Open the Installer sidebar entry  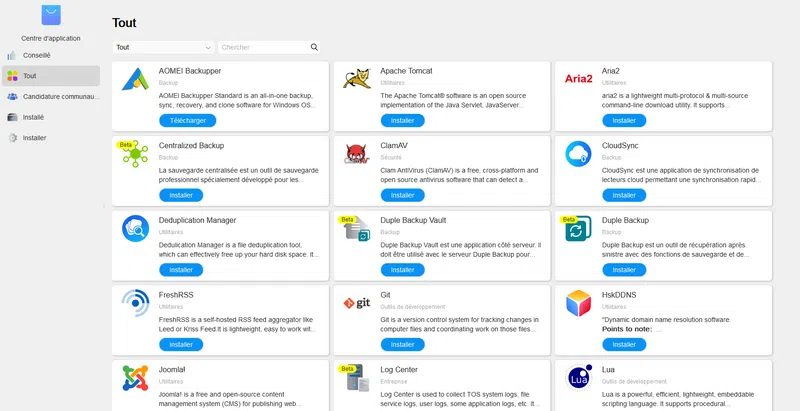pyautogui.click(x=51, y=138)
